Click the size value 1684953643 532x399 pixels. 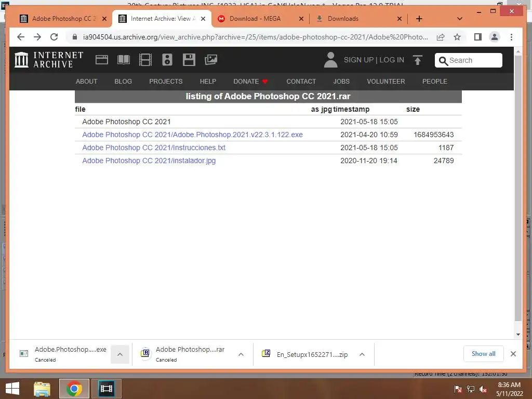coord(433,135)
